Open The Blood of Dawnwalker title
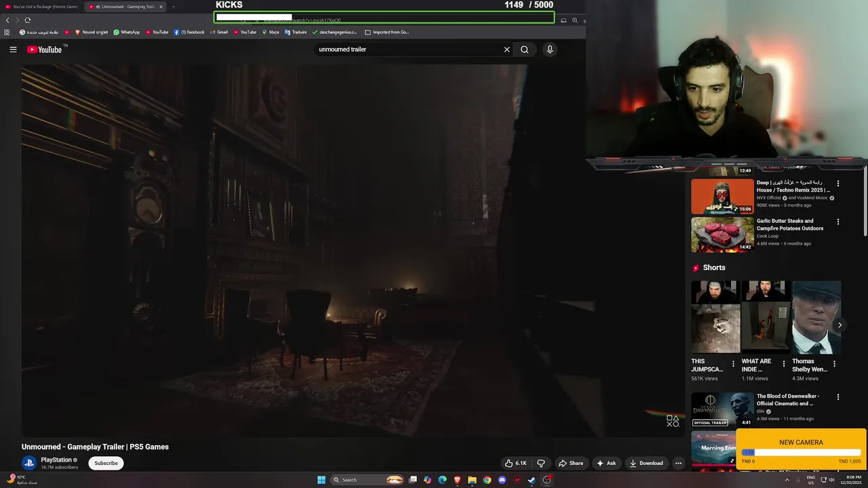 [788, 400]
